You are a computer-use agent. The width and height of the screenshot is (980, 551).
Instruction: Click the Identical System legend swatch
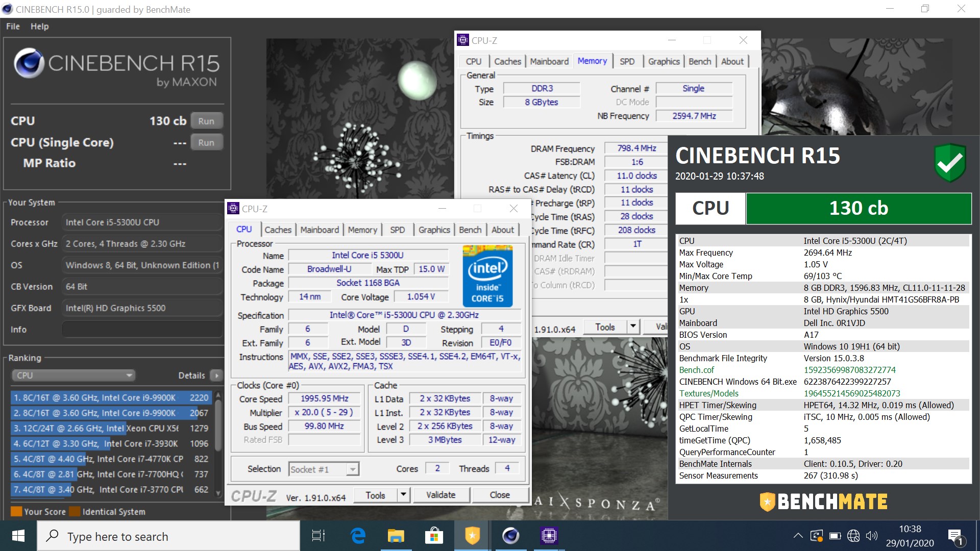point(75,511)
